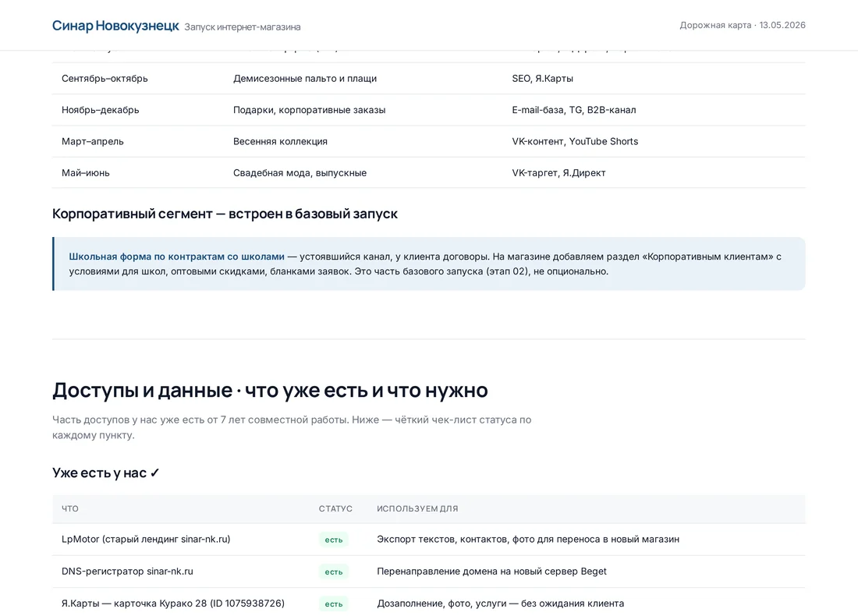
Task: Click the 'ЧТО' column header
Action: (x=70, y=508)
